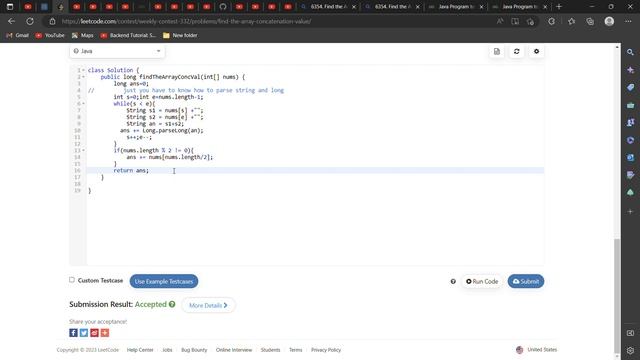Open the New folder bookmarks folder

click(180, 36)
